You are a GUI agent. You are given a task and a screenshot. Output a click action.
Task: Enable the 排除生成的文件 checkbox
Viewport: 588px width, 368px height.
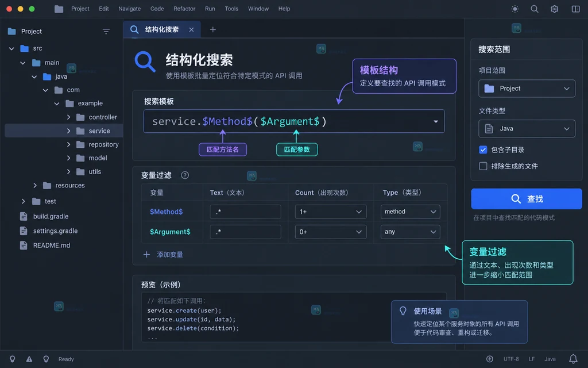click(x=483, y=166)
